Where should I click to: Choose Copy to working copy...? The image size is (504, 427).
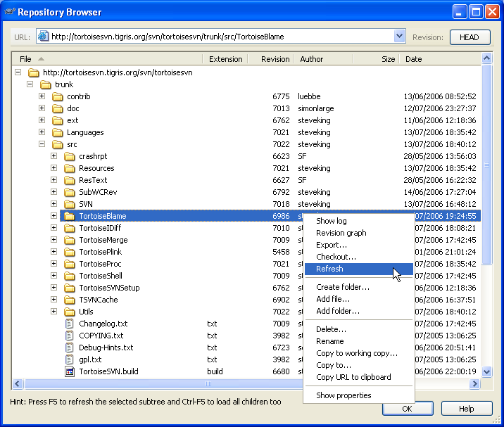tap(359, 353)
